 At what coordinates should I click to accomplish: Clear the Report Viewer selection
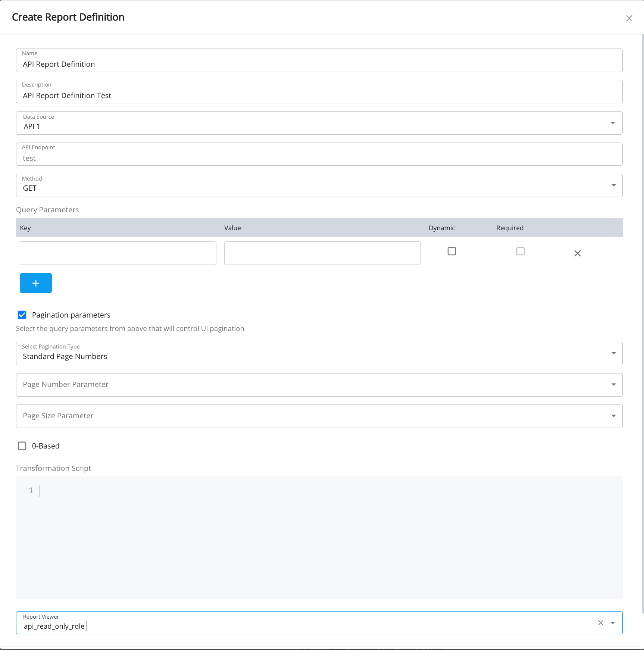tap(601, 622)
